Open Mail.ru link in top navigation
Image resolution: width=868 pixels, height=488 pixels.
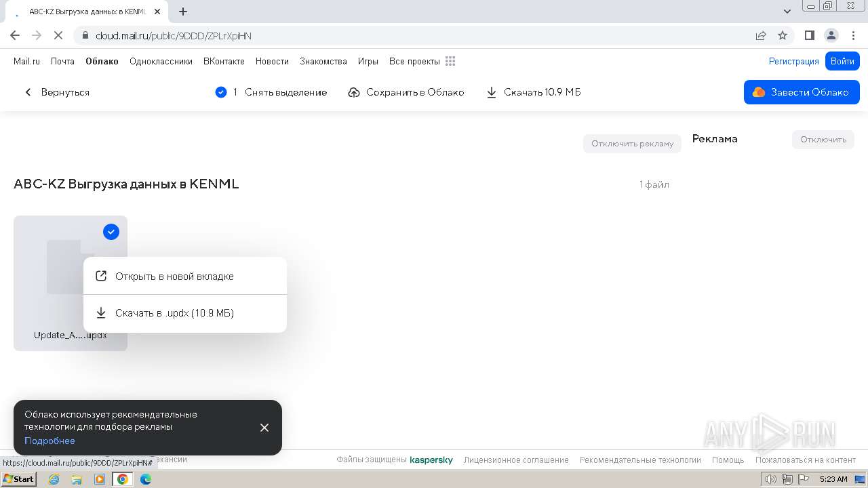click(x=26, y=61)
